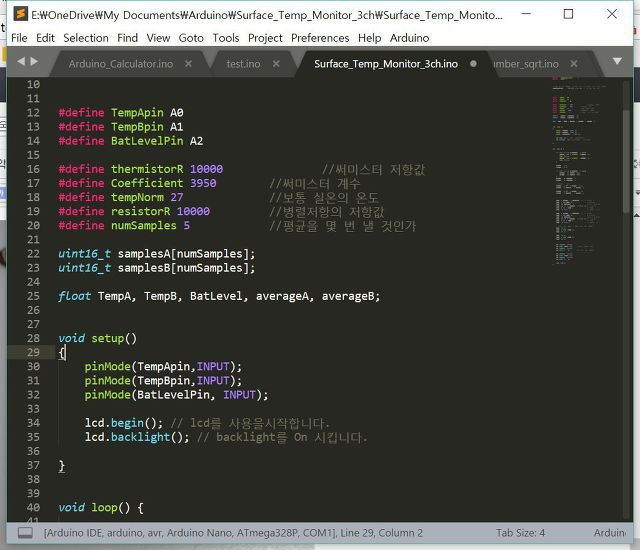The image size is (640, 550).
Task: Open the Goto menu
Action: point(191,38)
